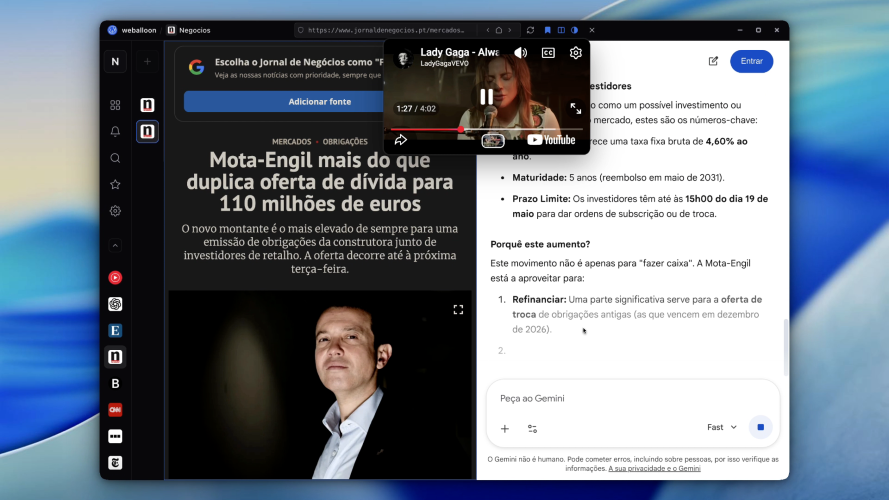Open A sua privacidade e o Gemini link
The height and width of the screenshot is (500, 889).
[x=654, y=468]
